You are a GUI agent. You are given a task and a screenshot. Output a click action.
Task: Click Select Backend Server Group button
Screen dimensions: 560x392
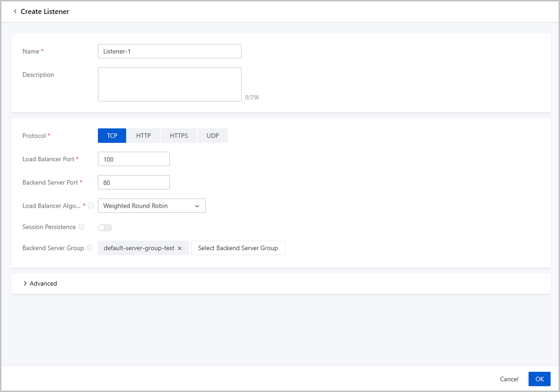pos(238,248)
